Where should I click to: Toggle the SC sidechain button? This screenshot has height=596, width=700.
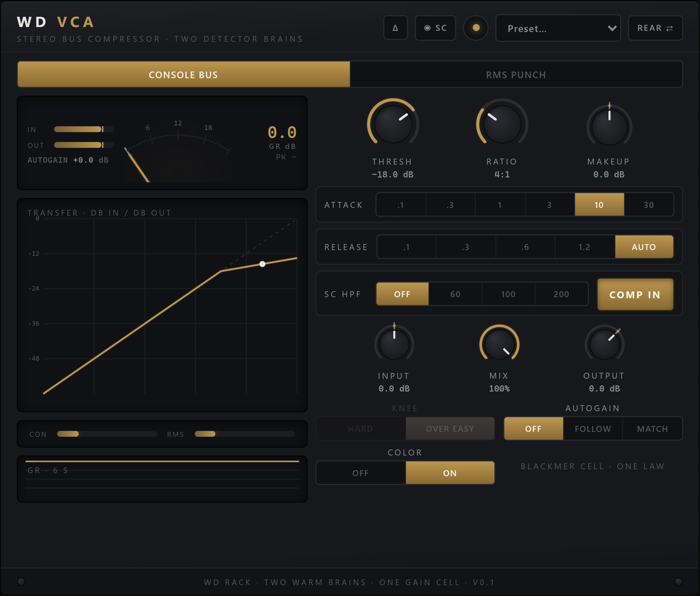click(435, 28)
